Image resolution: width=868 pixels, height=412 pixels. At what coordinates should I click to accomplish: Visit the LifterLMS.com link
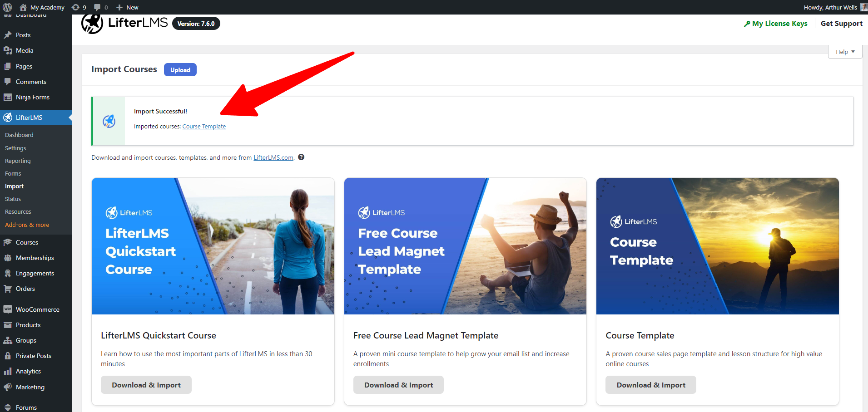point(273,157)
